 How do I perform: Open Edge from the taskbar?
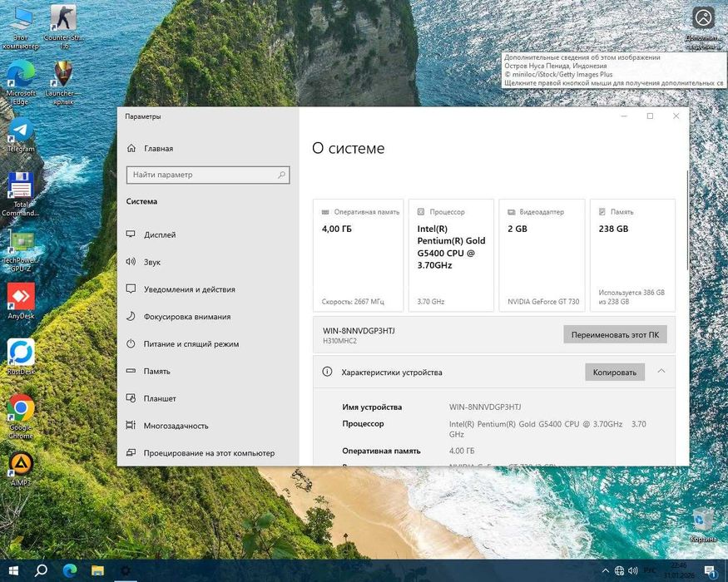(70, 570)
